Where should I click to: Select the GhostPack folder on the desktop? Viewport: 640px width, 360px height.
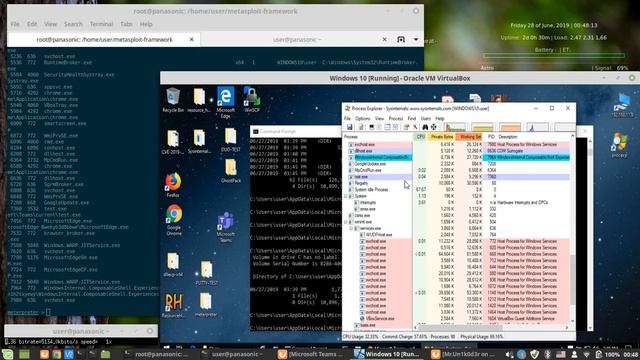[x=231, y=171]
